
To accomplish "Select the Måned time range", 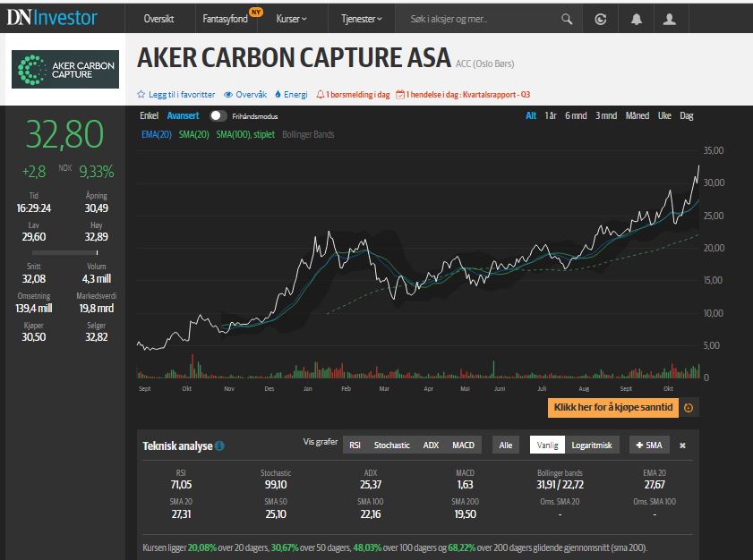I will (x=637, y=115).
